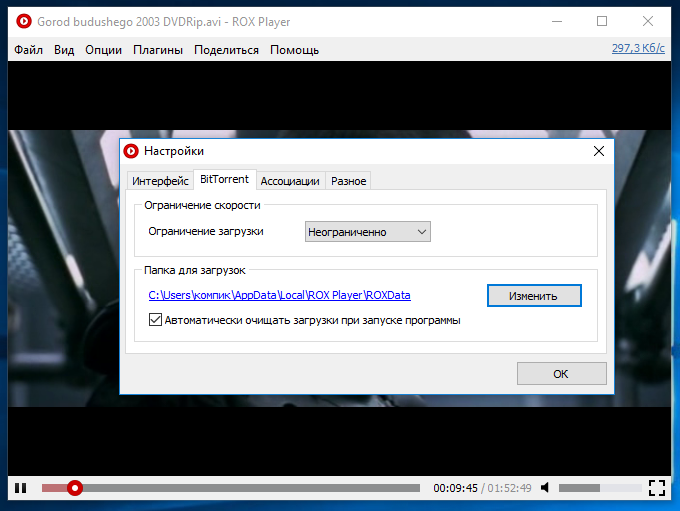Viewport: 680px width, 511px height.
Task: Open the Разное tab
Action: 349,181
